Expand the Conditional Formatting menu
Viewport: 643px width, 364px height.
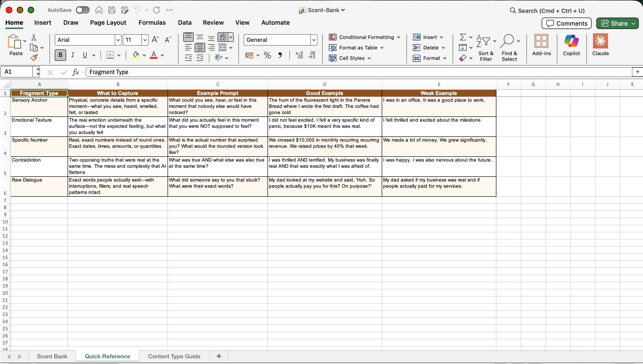tap(364, 37)
